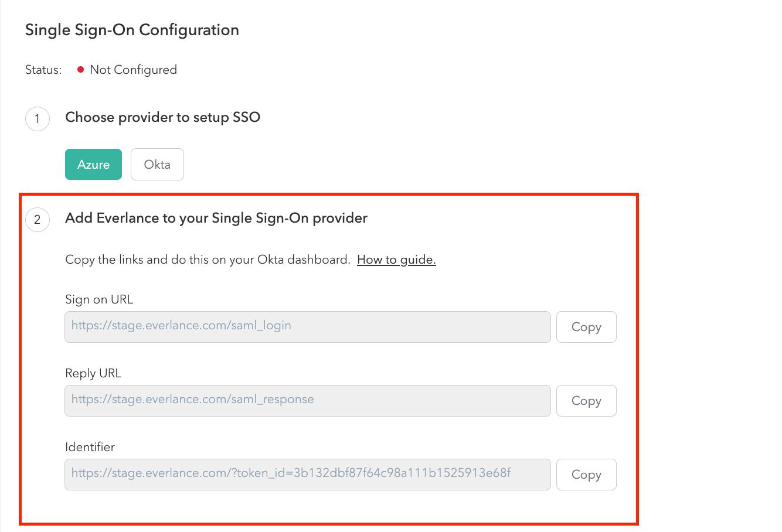
Task: Click the red status indicator dot
Action: pos(81,70)
